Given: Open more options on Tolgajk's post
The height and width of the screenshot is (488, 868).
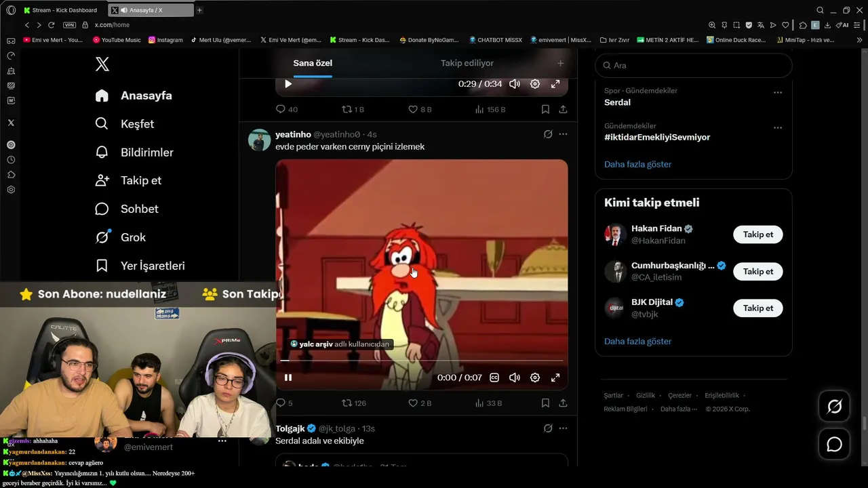Looking at the screenshot, I should [563, 428].
